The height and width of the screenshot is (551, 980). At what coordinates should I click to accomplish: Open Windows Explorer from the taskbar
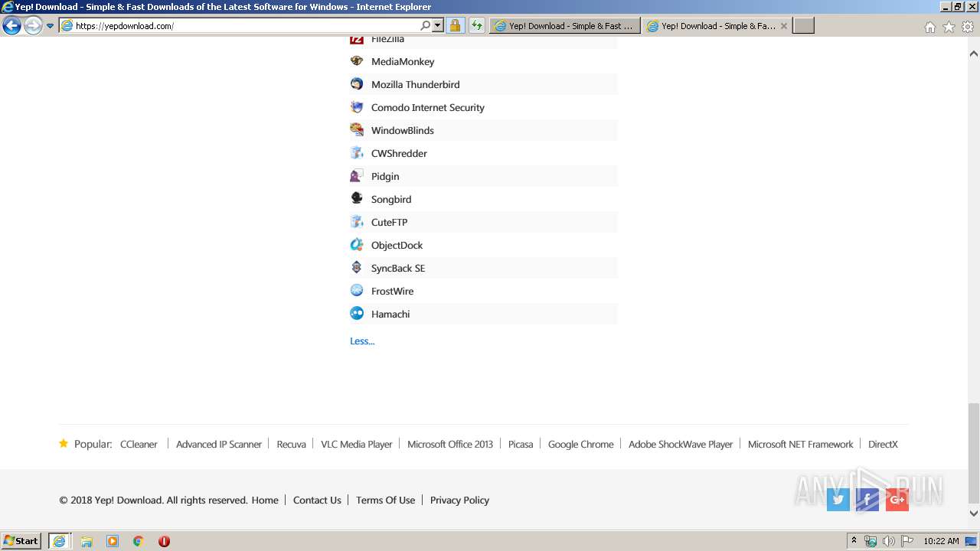(87, 541)
